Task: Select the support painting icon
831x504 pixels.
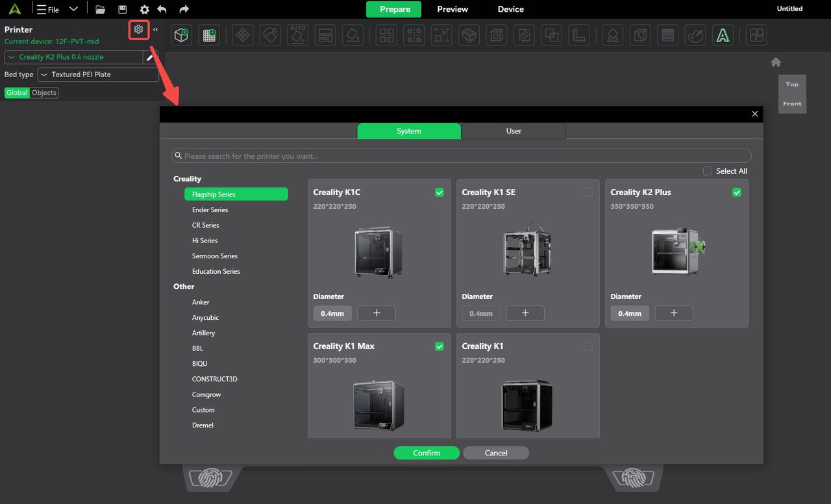Action: point(613,36)
